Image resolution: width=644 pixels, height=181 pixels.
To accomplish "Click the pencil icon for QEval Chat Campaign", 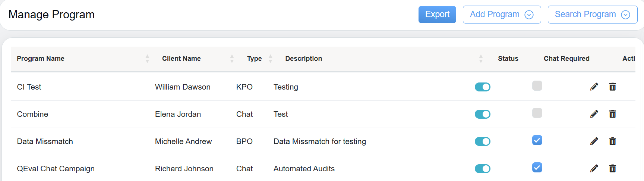I will point(594,169).
